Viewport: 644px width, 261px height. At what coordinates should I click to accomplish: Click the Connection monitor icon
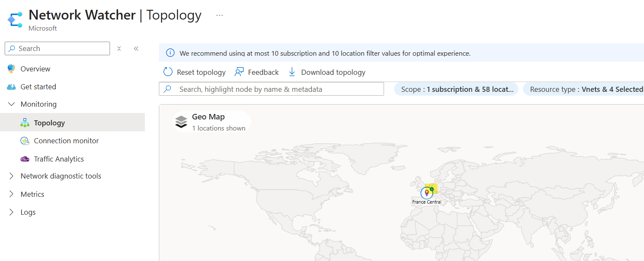[25, 141]
